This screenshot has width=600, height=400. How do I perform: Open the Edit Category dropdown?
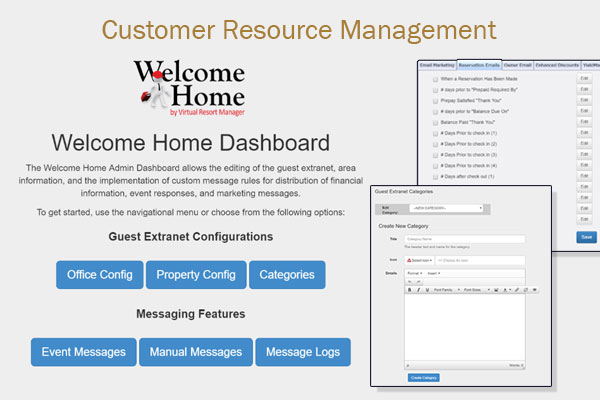pos(447,208)
